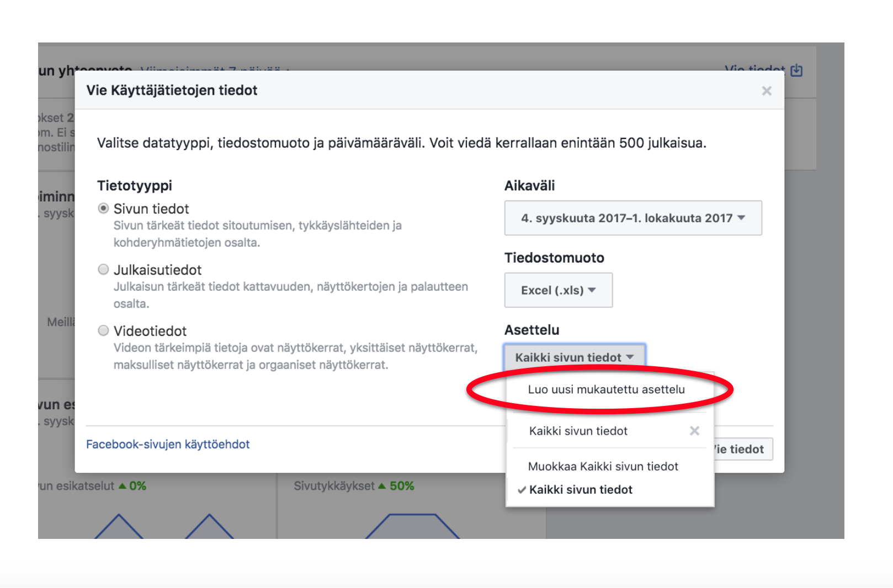Image resolution: width=893 pixels, height=588 pixels.
Task: Click the green arrow next to Sivutykkäykset
Action: click(x=381, y=486)
